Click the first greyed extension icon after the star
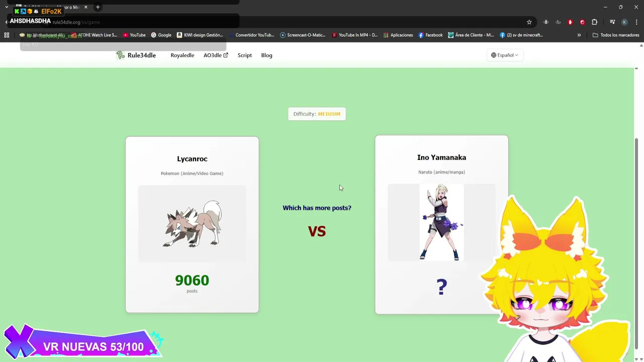 [546, 22]
